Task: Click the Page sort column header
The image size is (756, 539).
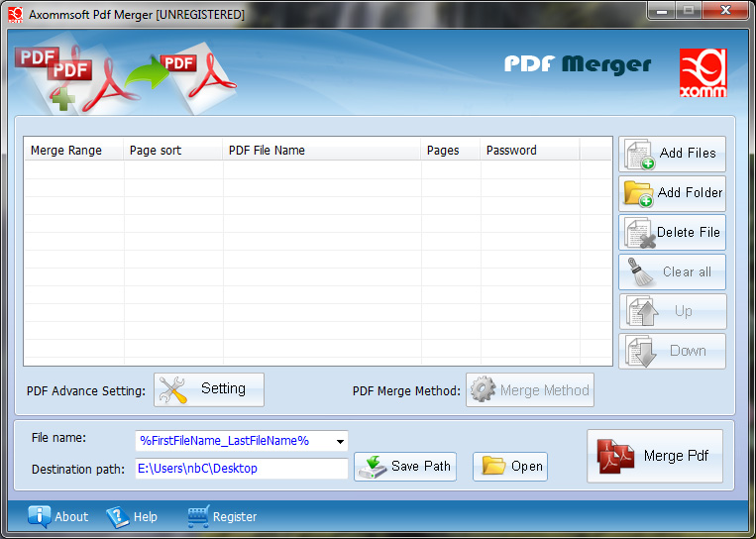Action: (x=173, y=151)
